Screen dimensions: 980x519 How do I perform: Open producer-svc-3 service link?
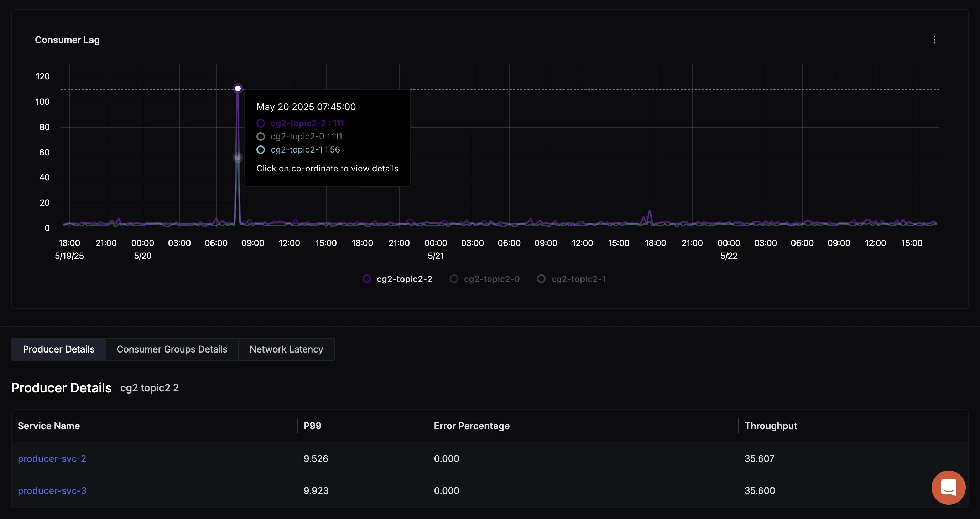click(52, 490)
